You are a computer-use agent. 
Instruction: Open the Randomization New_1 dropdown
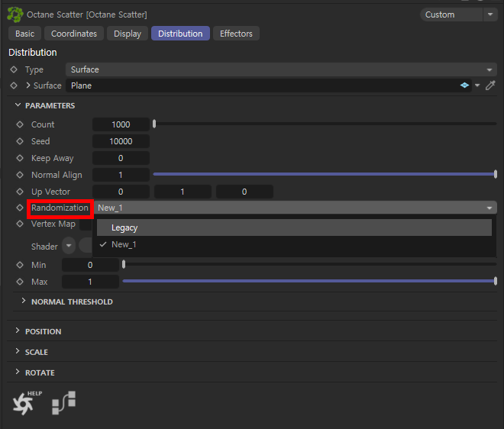[296, 208]
